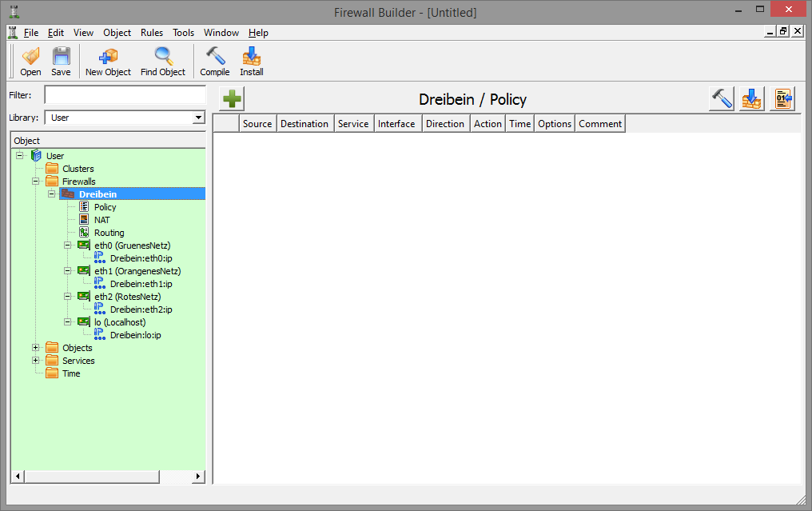Image resolution: width=812 pixels, height=511 pixels.
Task: Click the Source column header
Action: coord(257,124)
